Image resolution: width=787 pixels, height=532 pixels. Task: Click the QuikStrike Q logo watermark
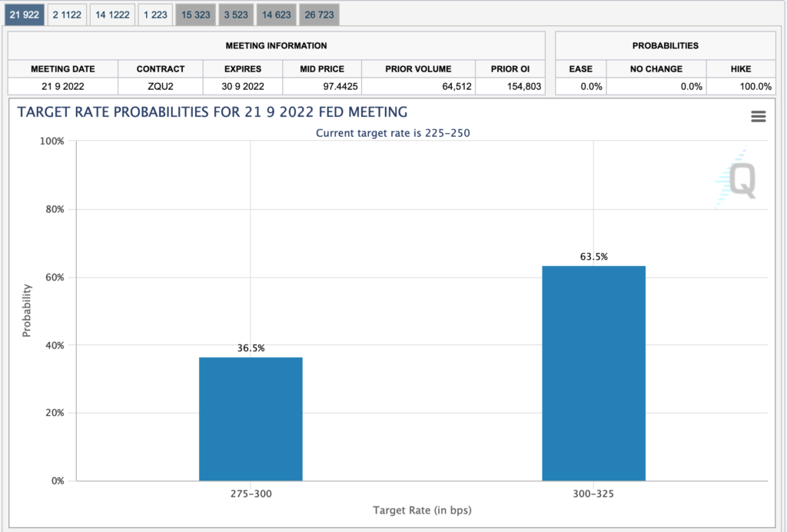(x=739, y=181)
